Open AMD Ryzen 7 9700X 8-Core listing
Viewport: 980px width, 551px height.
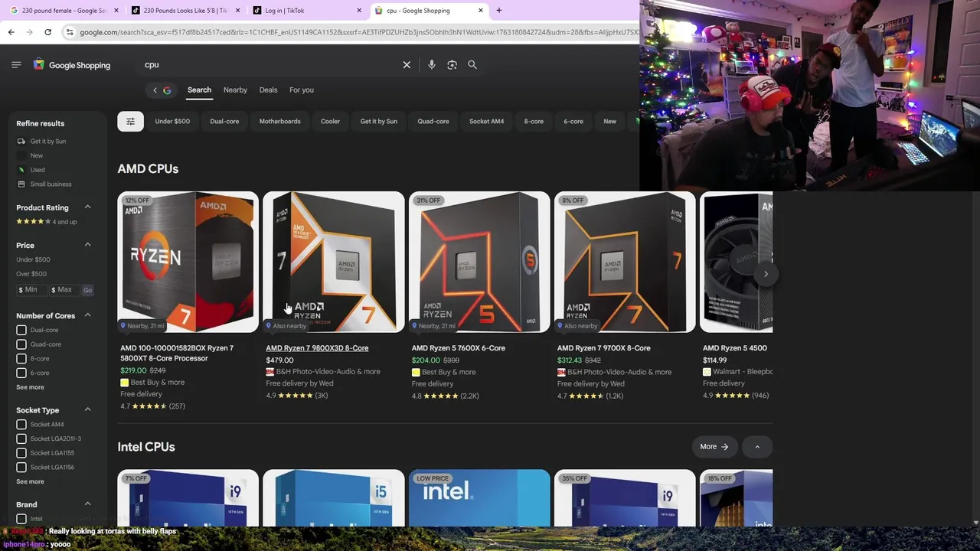603,348
